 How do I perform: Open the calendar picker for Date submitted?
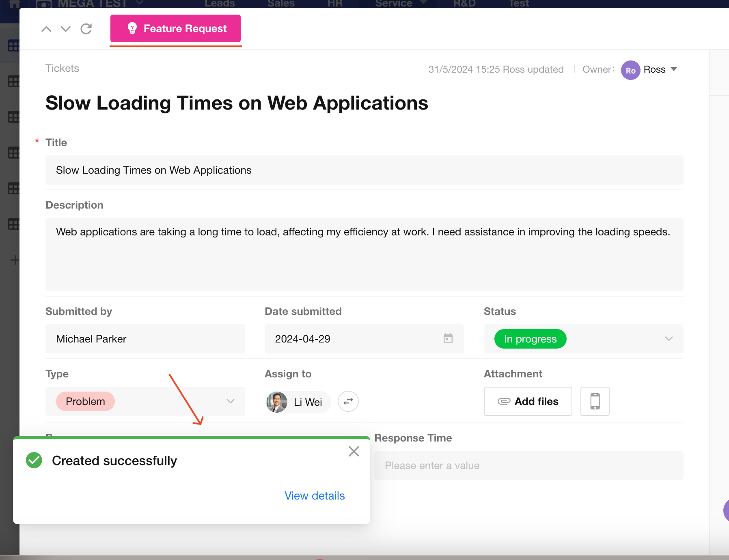[x=448, y=338]
